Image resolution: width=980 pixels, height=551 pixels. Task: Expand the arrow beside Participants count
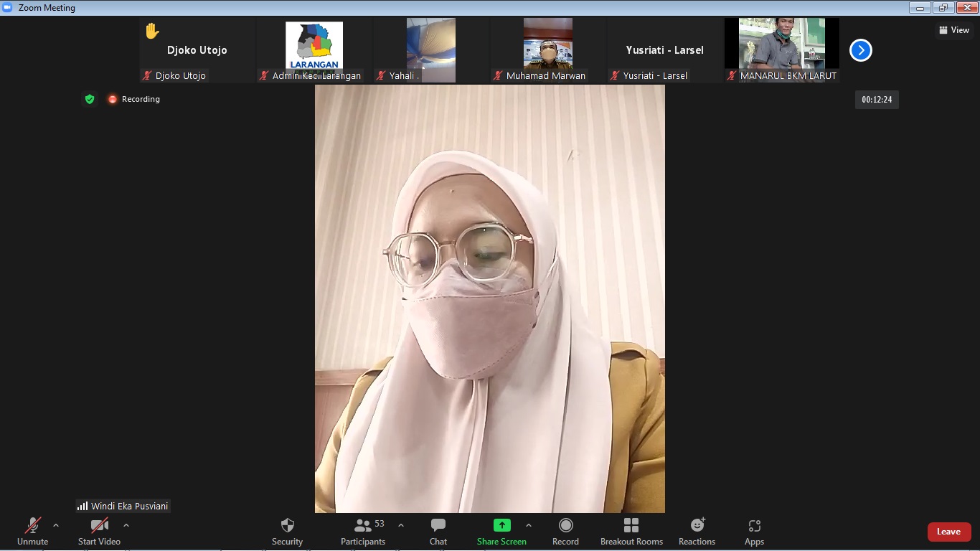pos(401,525)
